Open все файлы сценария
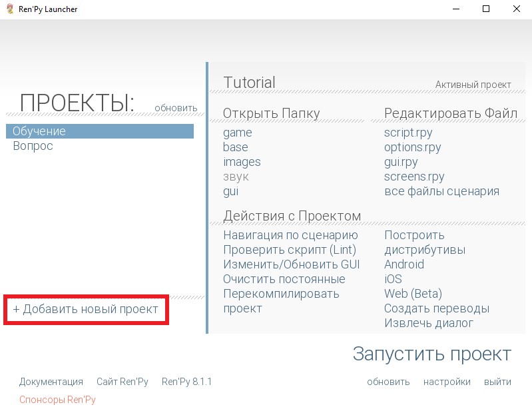532x419 pixels. tap(441, 191)
